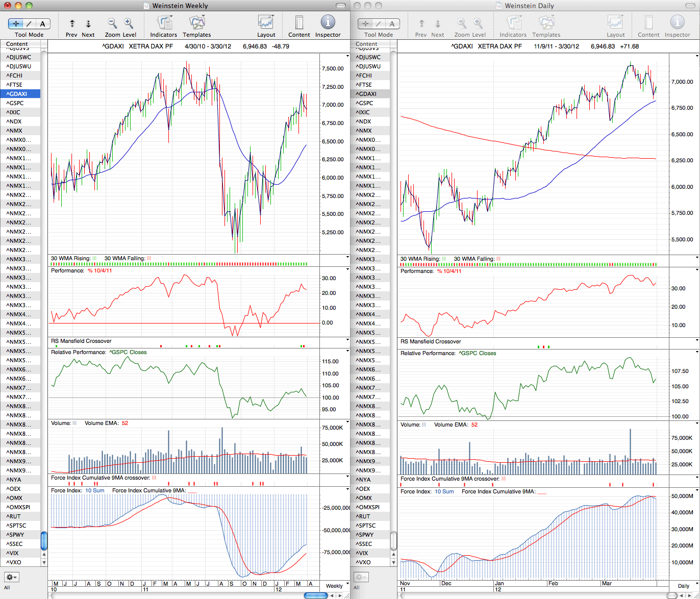The width and height of the screenshot is (700, 599).
Task: Open the Daily period popup menu
Action: (x=684, y=586)
